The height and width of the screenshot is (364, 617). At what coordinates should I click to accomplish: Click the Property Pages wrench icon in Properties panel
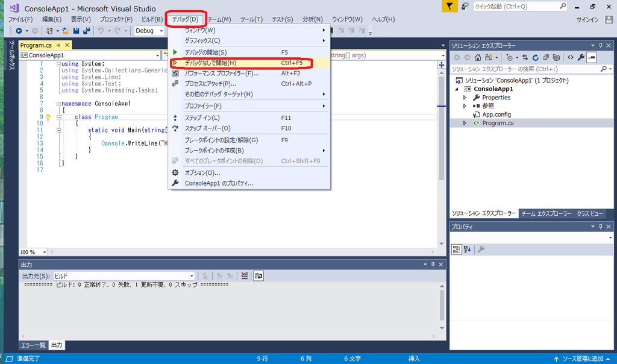481,249
